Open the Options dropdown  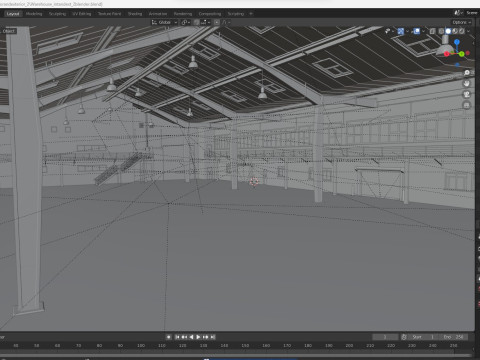click(462, 22)
